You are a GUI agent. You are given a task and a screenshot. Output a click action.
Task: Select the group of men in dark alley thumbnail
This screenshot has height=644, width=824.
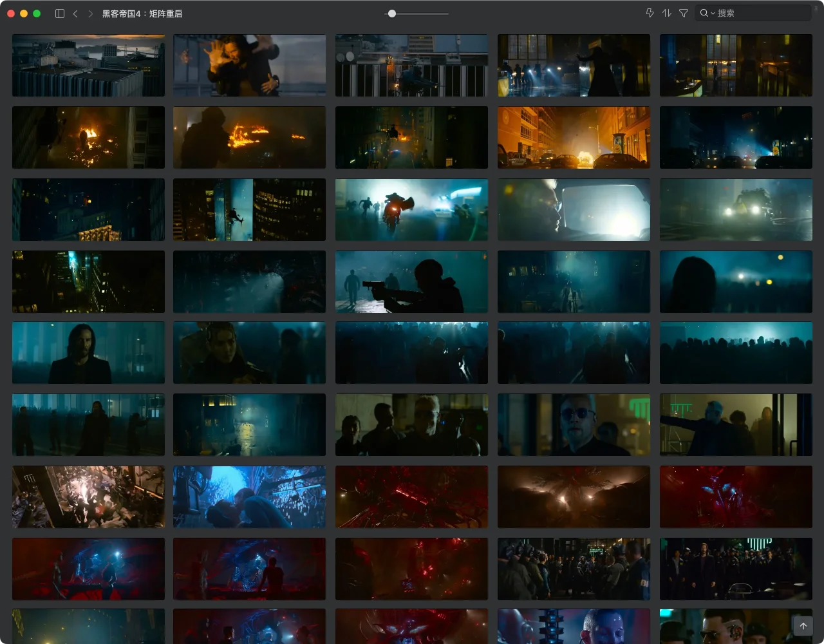411,425
